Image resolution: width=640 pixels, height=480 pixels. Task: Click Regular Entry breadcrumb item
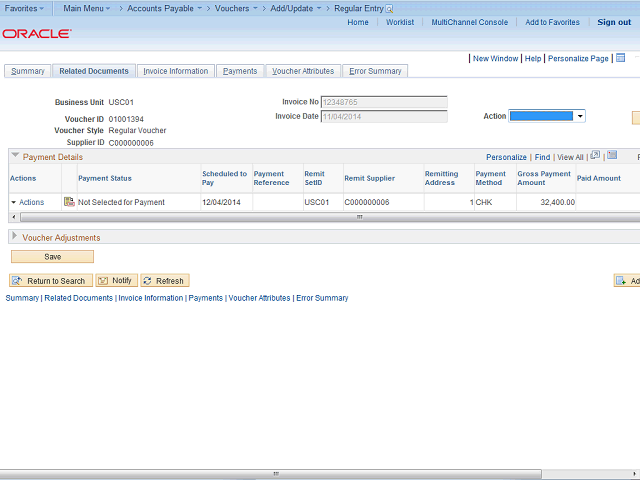pos(359,8)
